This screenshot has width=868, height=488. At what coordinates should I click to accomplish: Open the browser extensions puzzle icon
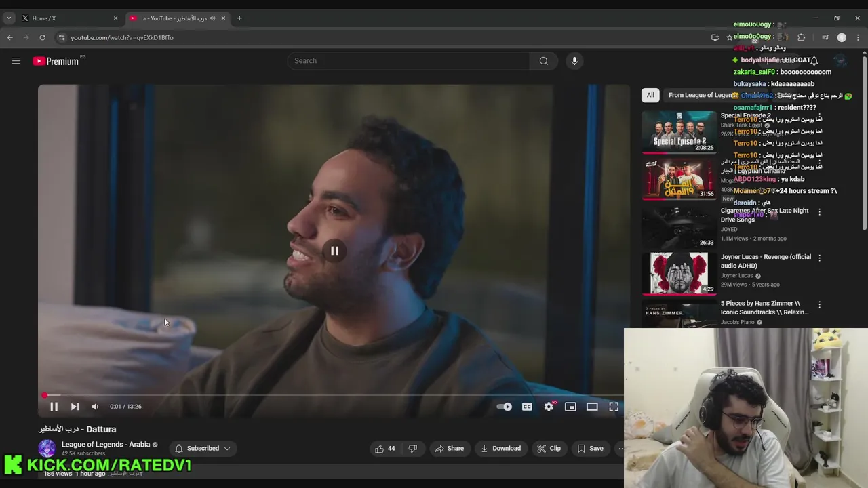[801, 37]
